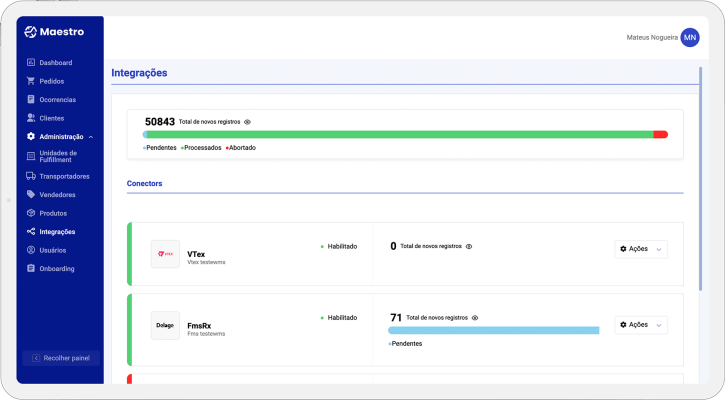
Task: Click the Dashboard icon in the sidebar
Action: tap(31, 63)
